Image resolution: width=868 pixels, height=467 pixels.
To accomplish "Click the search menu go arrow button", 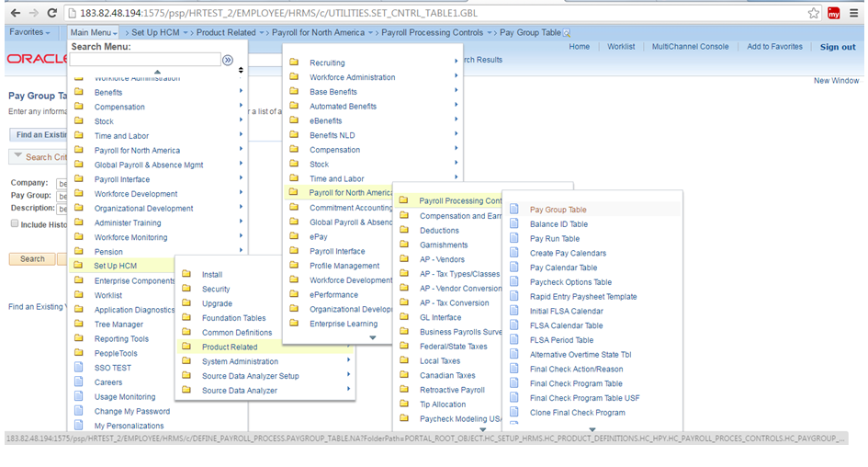I will pos(228,60).
